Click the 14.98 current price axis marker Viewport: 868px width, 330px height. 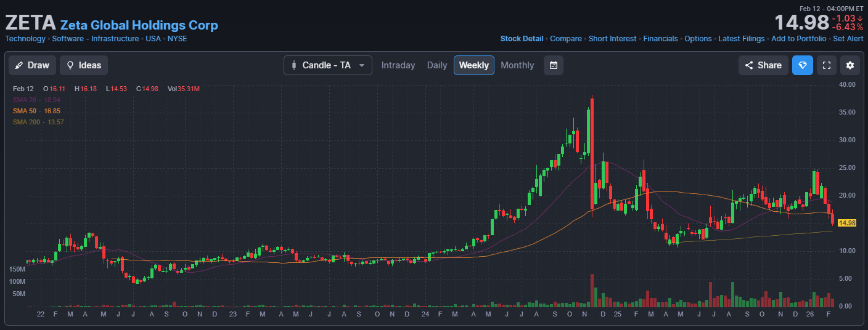848,223
